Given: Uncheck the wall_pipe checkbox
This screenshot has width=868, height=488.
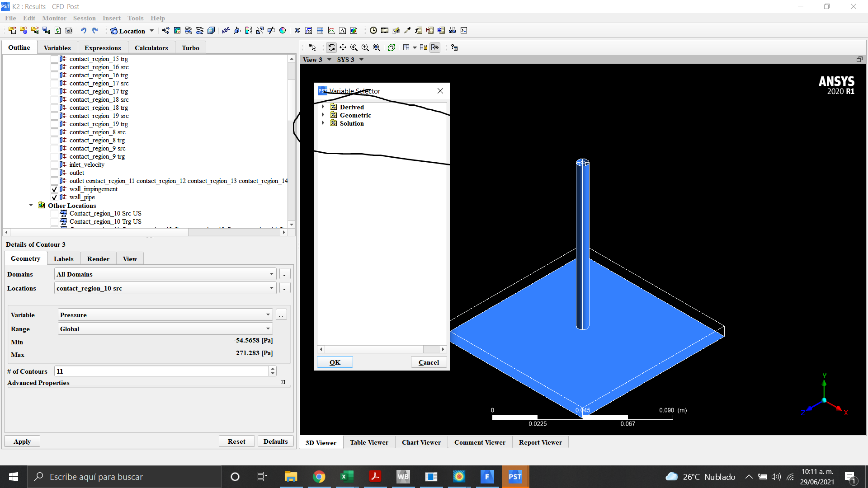Looking at the screenshot, I should pos(54,197).
